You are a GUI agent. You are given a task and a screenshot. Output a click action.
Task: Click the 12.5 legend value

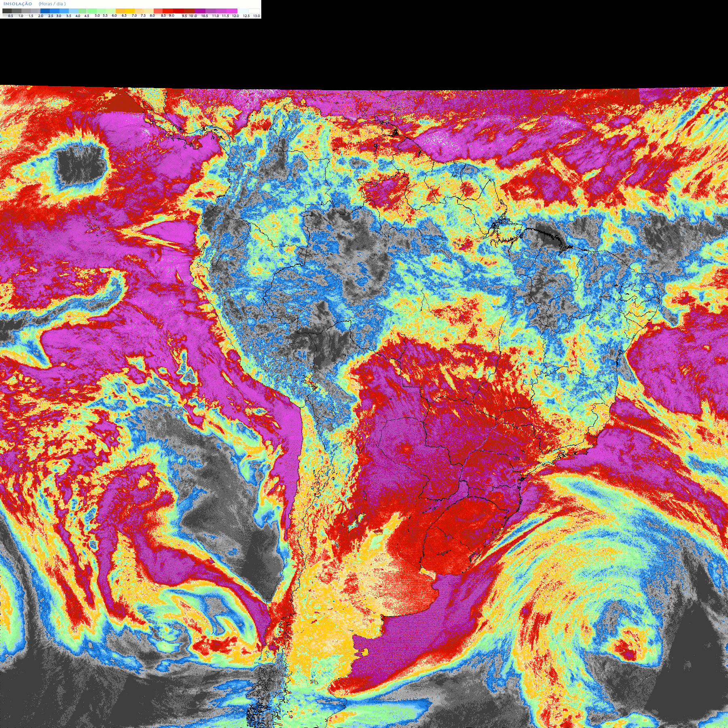click(246, 16)
